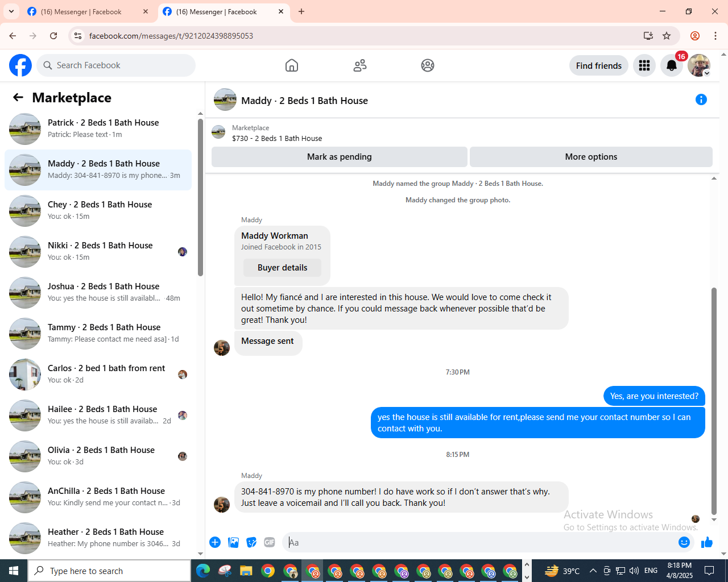Image resolution: width=728 pixels, height=582 pixels.
Task: Choose a sticker icon
Action: click(x=251, y=542)
